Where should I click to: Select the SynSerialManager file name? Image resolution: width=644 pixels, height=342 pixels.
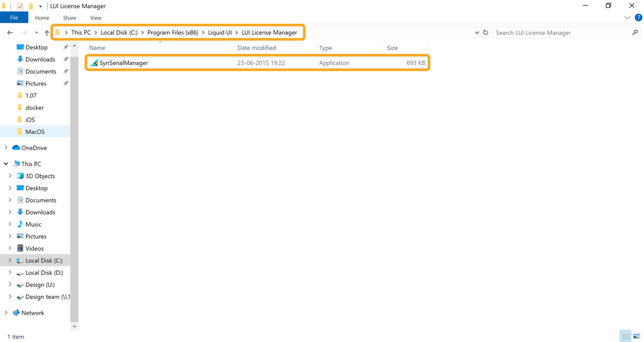[123, 63]
